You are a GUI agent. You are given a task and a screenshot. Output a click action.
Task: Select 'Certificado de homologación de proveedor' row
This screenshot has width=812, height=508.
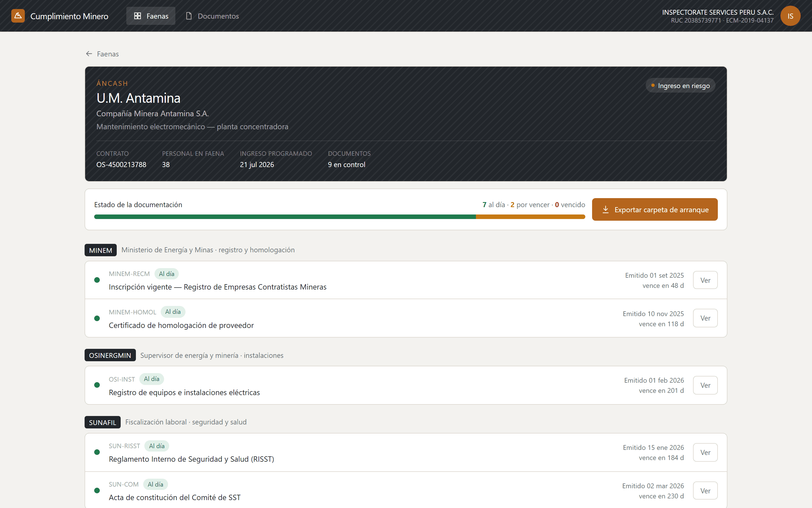click(x=406, y=318)
